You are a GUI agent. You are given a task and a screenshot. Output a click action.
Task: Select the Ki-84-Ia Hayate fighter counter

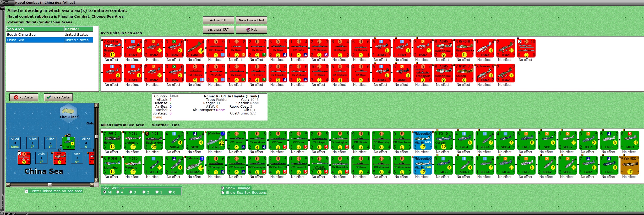tap(112, 48)
